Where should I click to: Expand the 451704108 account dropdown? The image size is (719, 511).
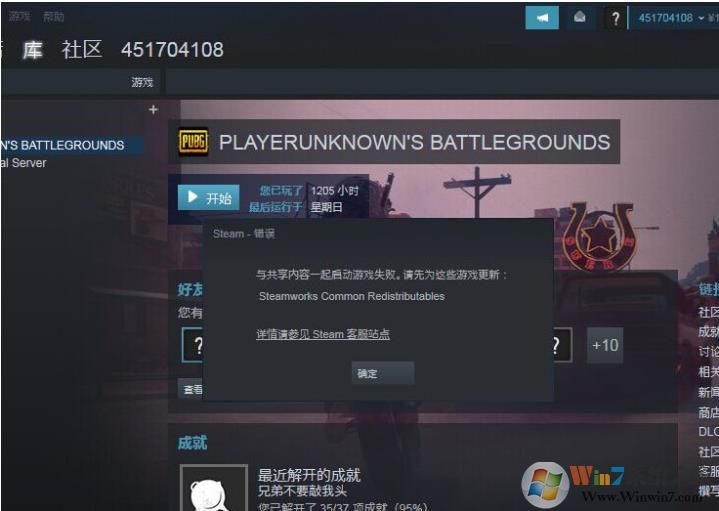[671, 18]
